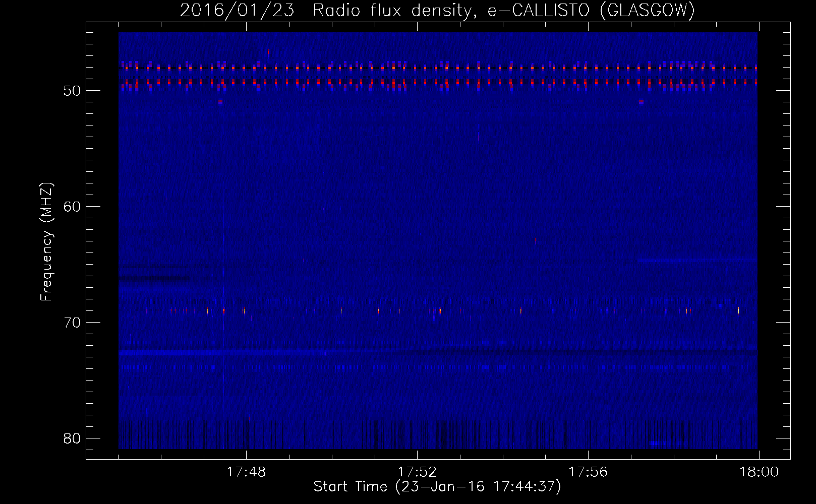Click the 80 frequency tick label
This screenshot has width=816, height=504.
pyautogui.click(x=72, y=438)
